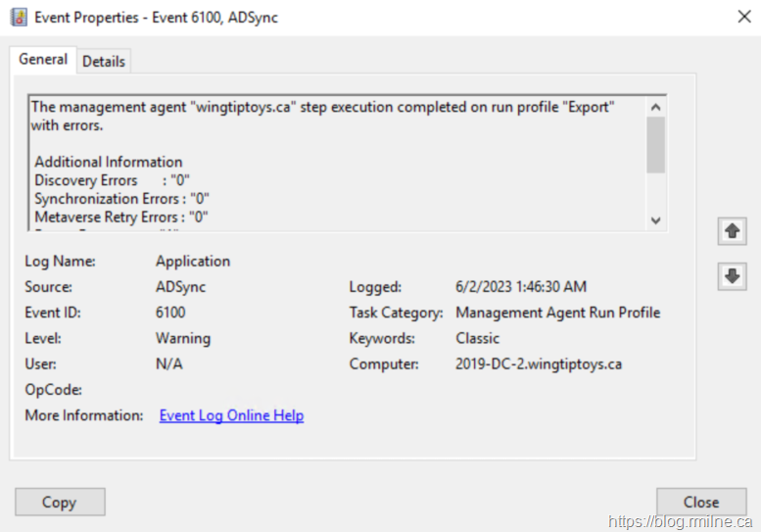Close the Event Properties window with X
Screen dimensions: 761x532
click(x=743, y=17)
